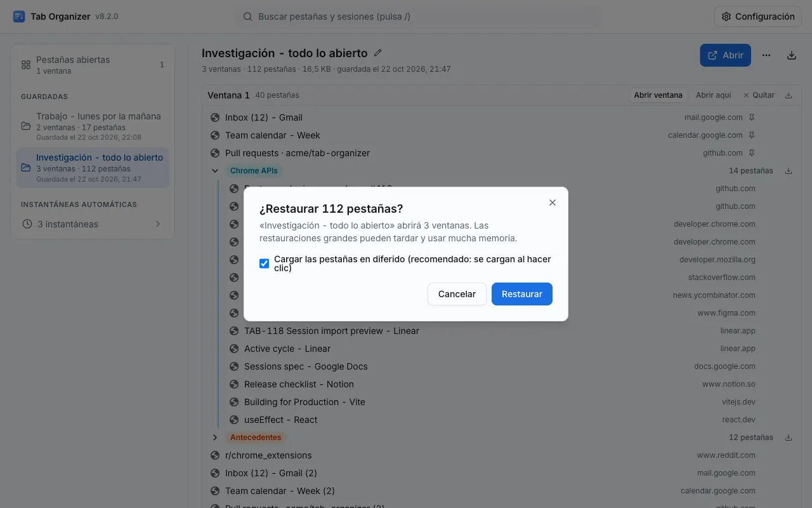Export Ventana 1 using its download icon
The width and height of the screenshot is (812, 508).
point(789,95)
